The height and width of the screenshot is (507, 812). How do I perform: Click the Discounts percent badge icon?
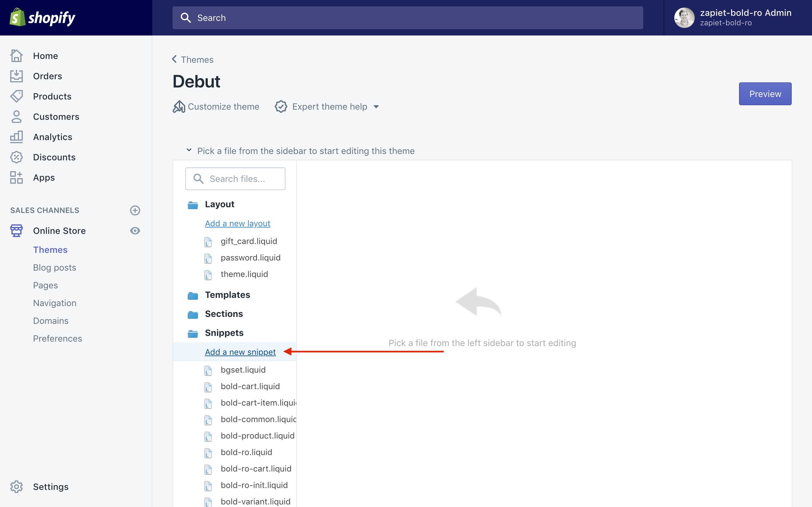(16, 157)
